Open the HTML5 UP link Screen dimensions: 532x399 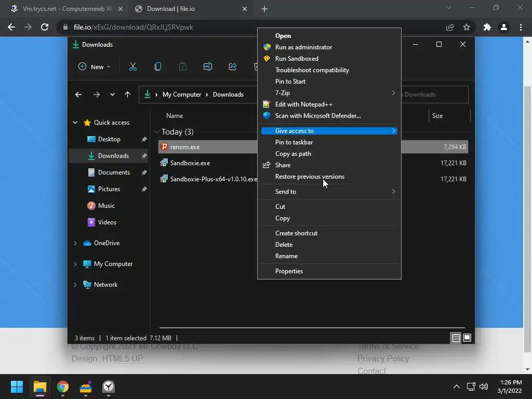[x=123, y=358]
